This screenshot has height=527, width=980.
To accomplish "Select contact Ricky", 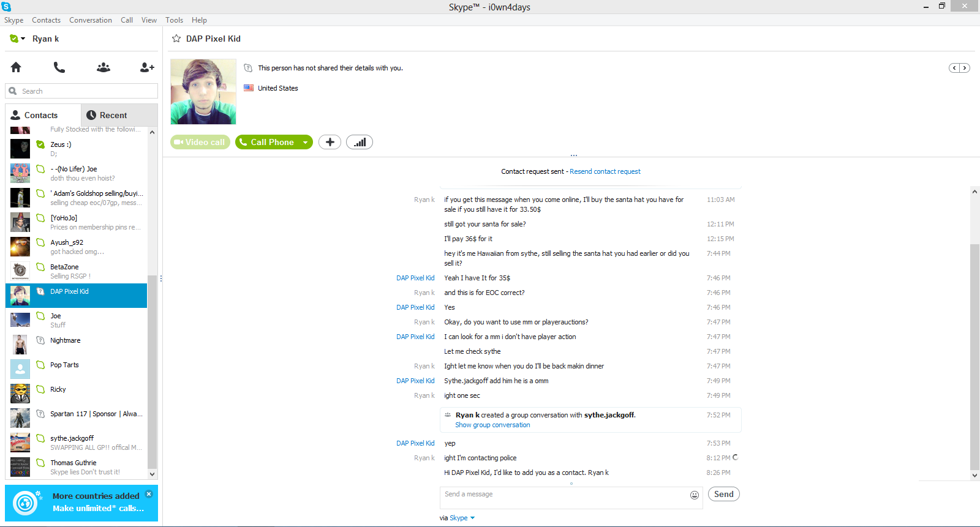I will tap(77, 394).
